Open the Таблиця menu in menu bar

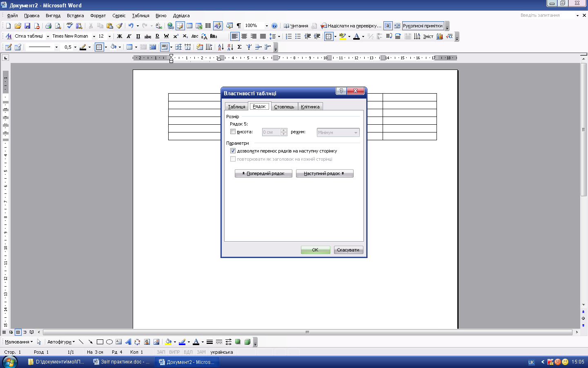click(x=140, y=16)
